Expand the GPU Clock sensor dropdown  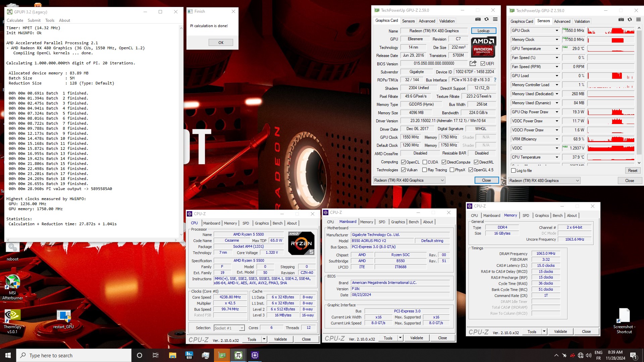coord(557,31)
